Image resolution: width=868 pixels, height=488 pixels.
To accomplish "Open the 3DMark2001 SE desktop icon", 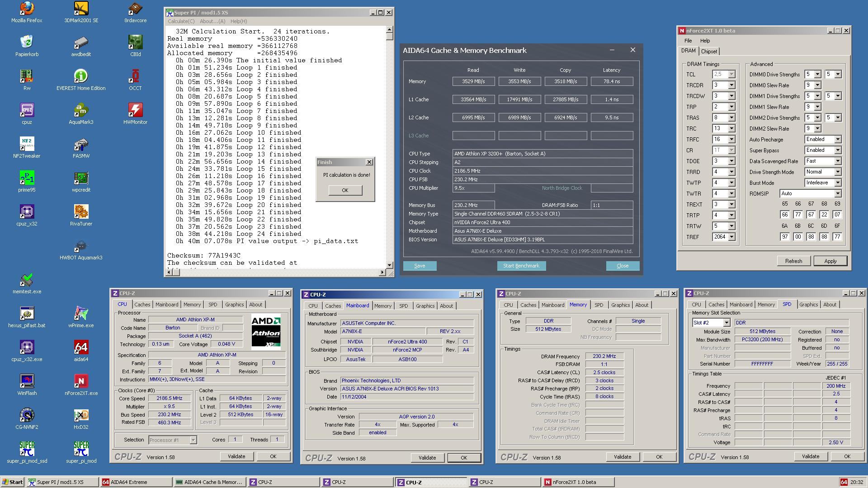I will 81,12.
